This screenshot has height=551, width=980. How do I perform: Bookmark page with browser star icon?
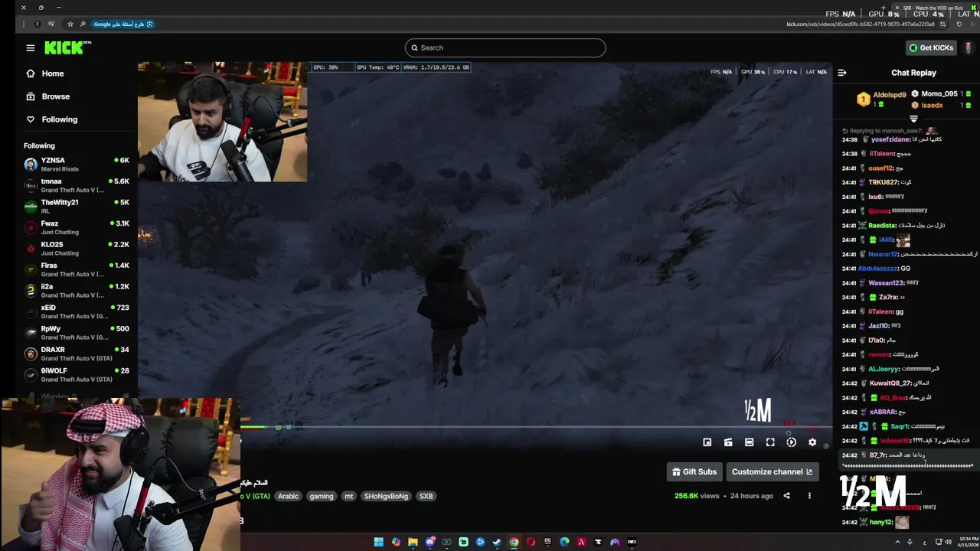[70, 24]
